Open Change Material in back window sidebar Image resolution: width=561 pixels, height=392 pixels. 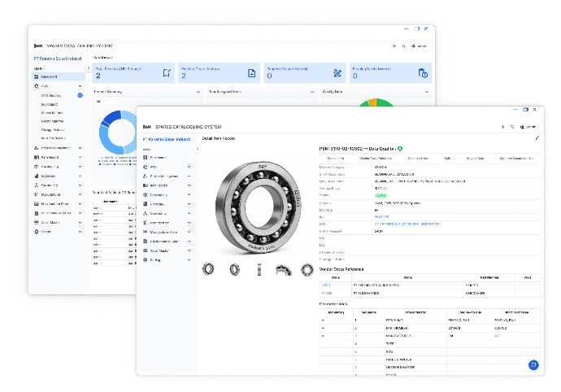pyautogui.click(x=53, y=130)
